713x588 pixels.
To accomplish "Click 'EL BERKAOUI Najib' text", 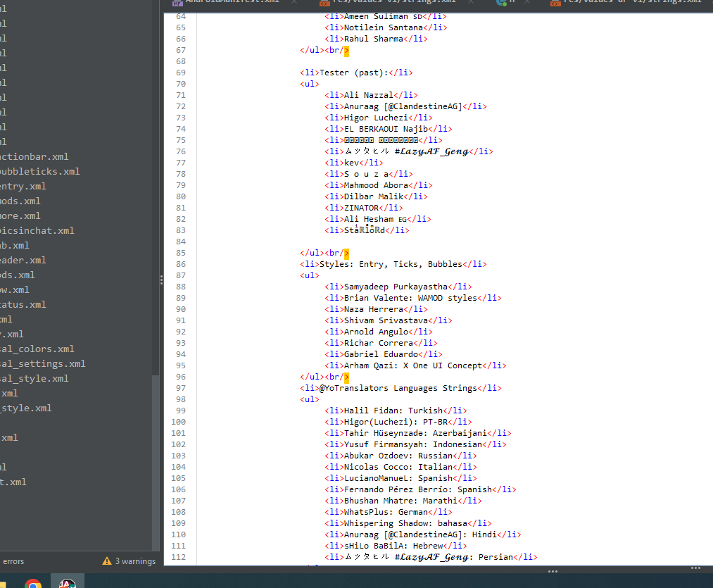I will 386,129.
